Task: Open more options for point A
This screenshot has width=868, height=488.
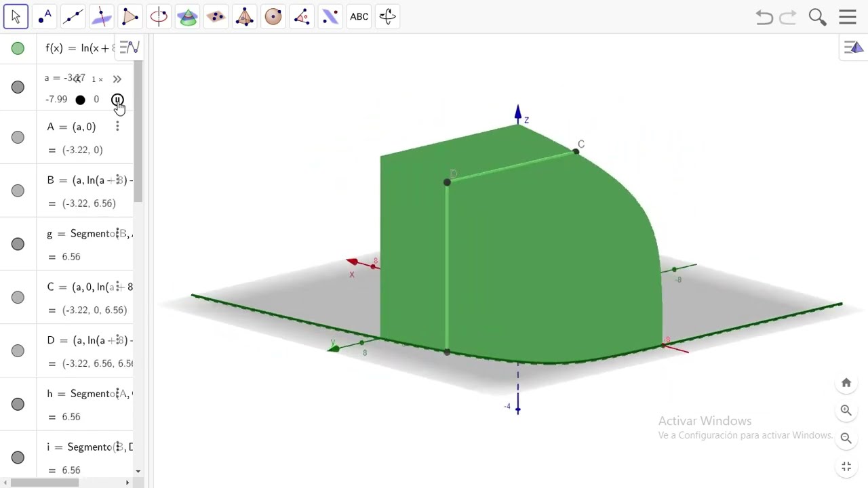Action: pyautogui.click(x=117, y=127)
